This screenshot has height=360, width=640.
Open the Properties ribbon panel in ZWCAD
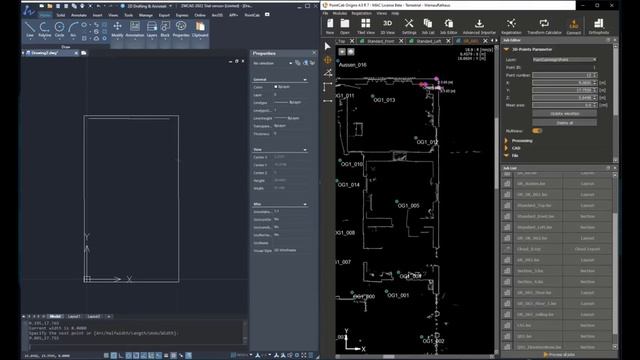[181, 30]
